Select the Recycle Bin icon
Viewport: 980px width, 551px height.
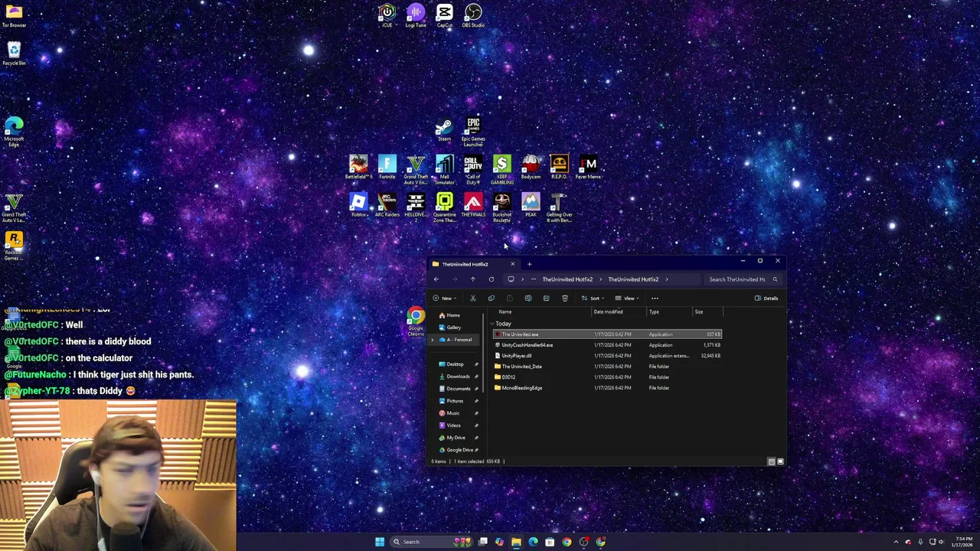(14, 54)
